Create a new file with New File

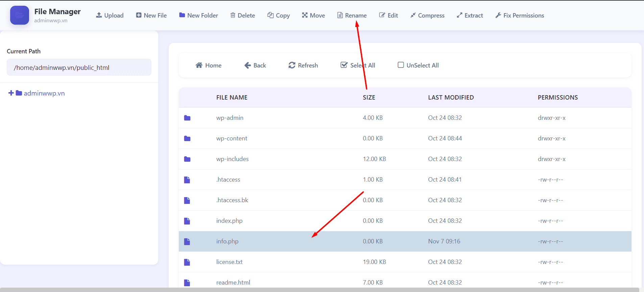coord(151,16)
